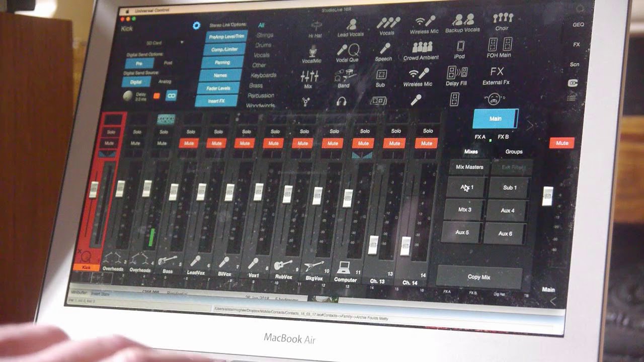The image size is (644, 362).
Task: Click the Bass guitar channel icon
Action: click(168, 260)
